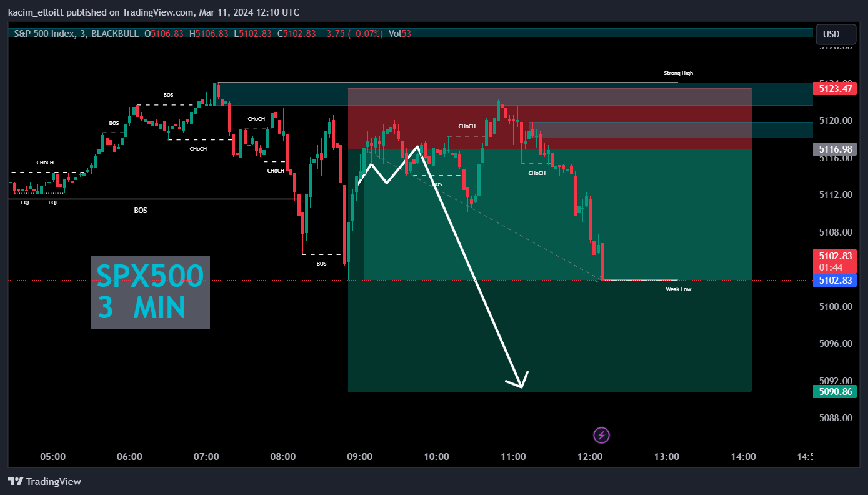868x495 pixels.
Task: Select the red 5123.47 price label
Action: tap(834, 89)
